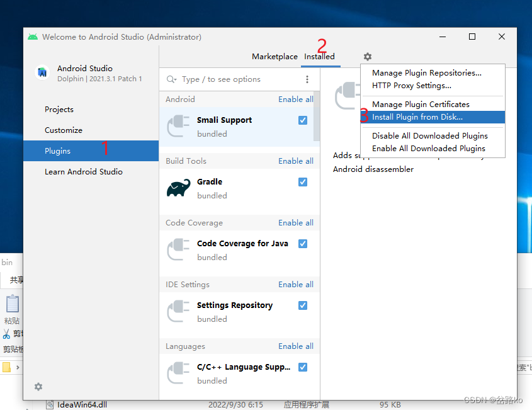This screenshot has width=532, height=410.
Task: Click the Android Studio Dolphin logo
Action: (x=42, y=72)
